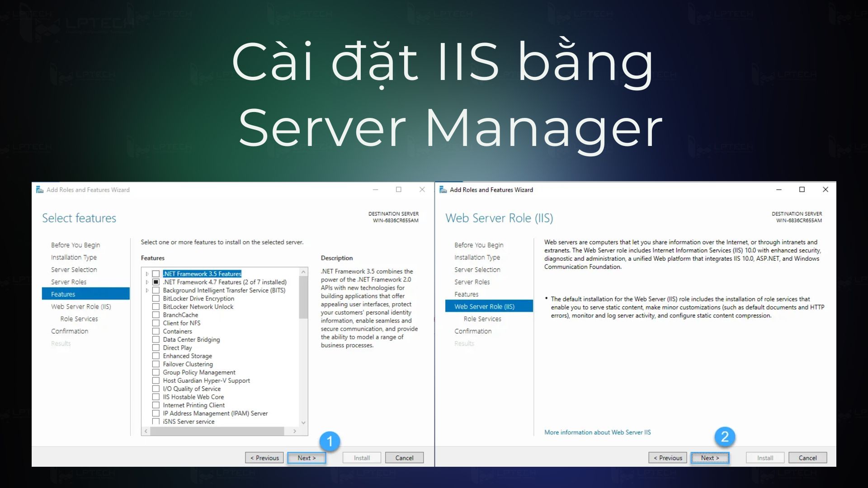Open Server Selection step in right wizard

click(477, 269)
